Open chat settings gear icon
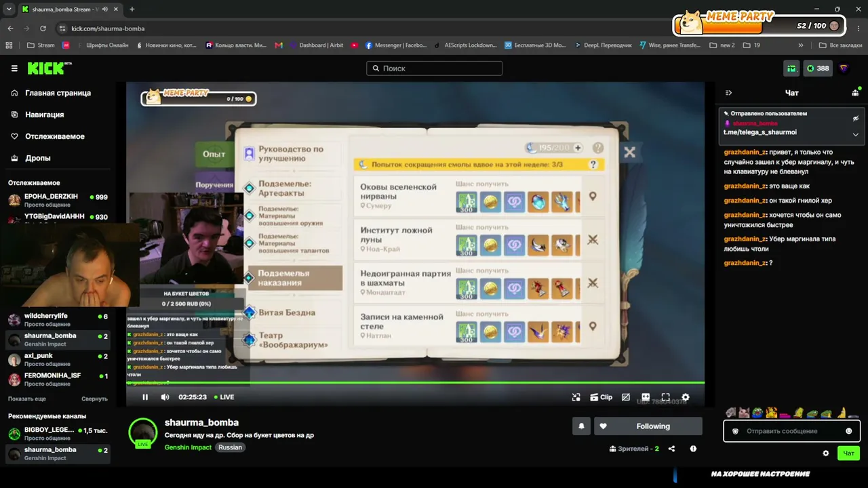Screen dimensions: 868x488 825,453
